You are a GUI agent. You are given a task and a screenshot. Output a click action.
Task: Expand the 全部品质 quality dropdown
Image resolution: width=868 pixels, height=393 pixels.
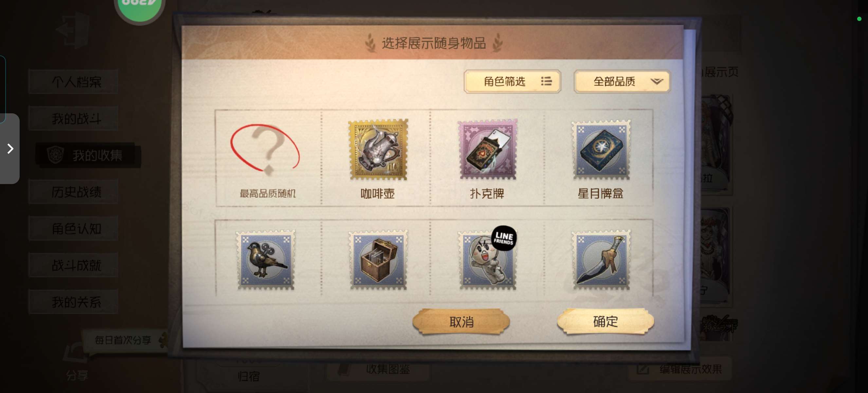click(x=622, y=81)
